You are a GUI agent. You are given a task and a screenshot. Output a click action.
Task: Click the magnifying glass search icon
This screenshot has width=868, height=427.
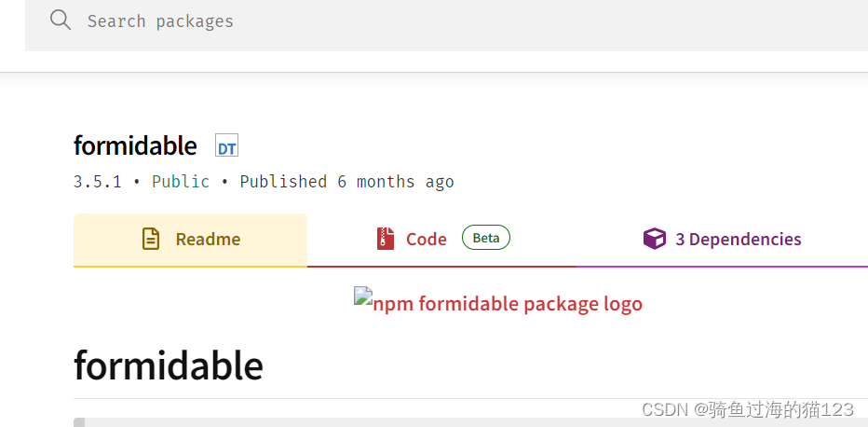pos(61,21)
